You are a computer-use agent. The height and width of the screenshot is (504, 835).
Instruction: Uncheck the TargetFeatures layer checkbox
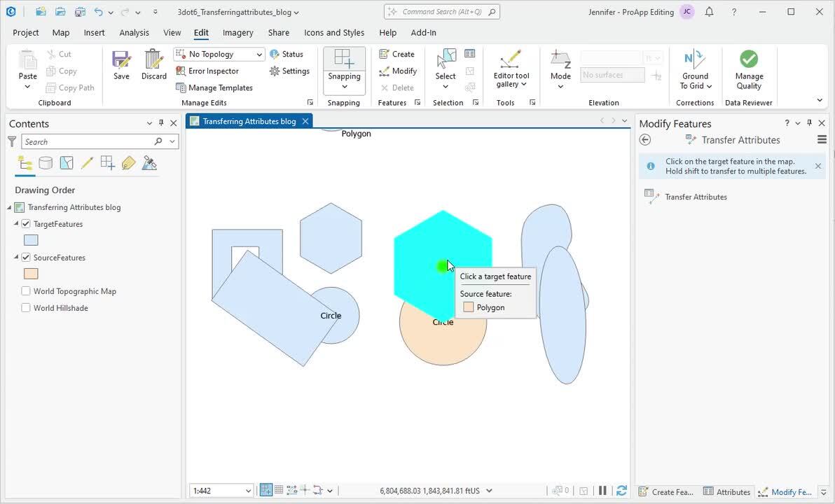pos(26,224)
